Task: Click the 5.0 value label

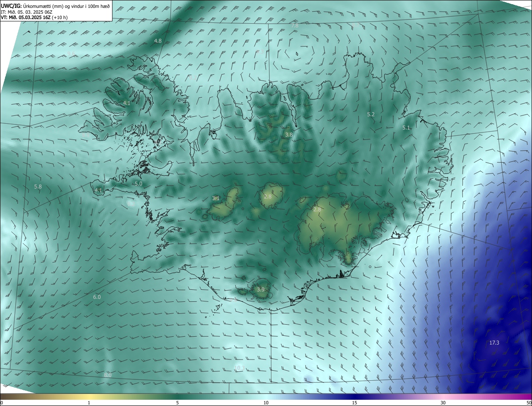Action: point(138,183)
